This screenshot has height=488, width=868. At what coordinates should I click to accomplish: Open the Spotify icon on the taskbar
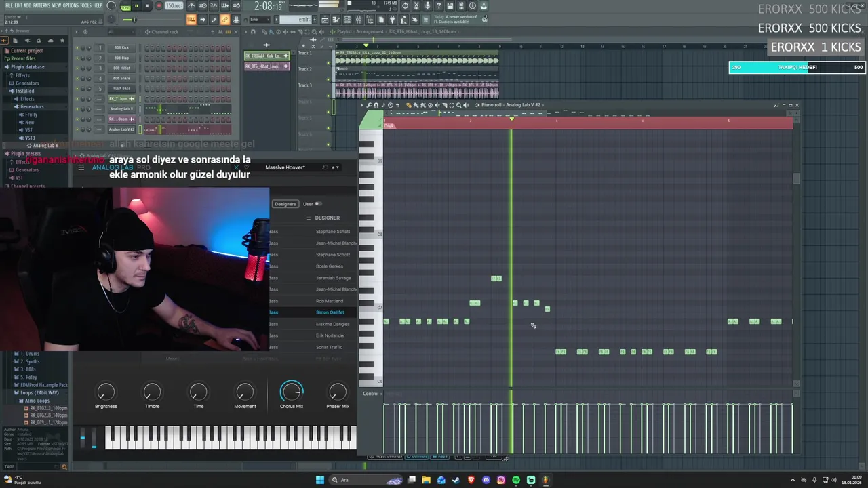[x=516, y=480]
